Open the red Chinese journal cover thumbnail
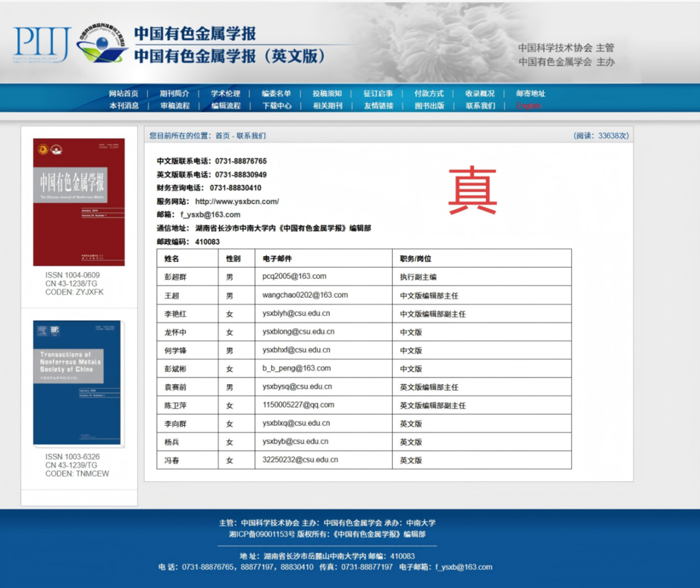This screenshot has height=588, width=700. point(79,202)
